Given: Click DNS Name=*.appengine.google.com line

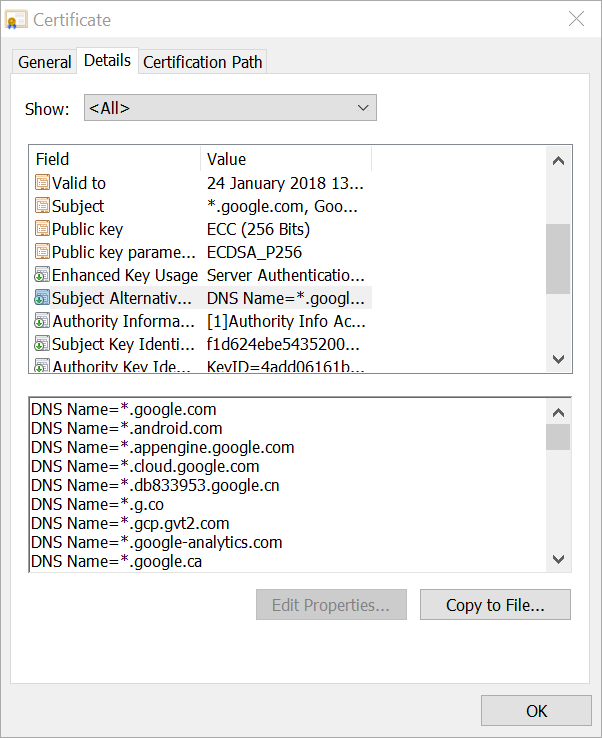Looking at the screenshot, I should [x=163, y=447].
